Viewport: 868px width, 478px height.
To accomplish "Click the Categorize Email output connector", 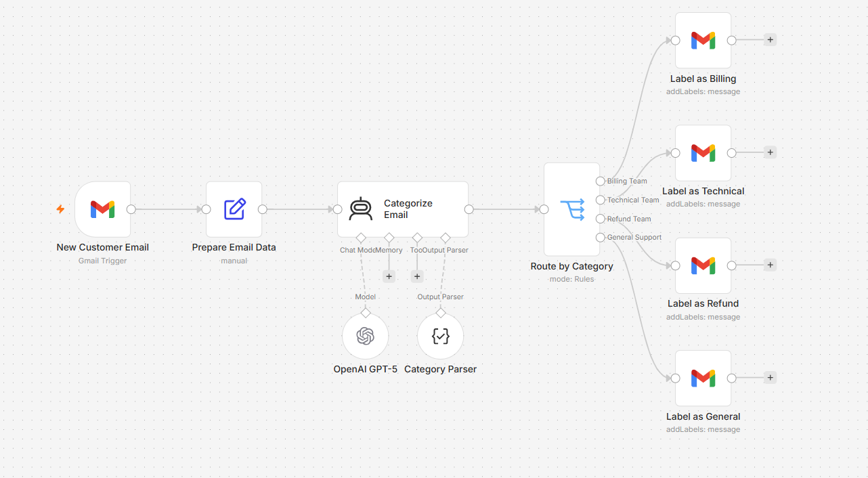I will pyautogui.click(x=469, y=209).
